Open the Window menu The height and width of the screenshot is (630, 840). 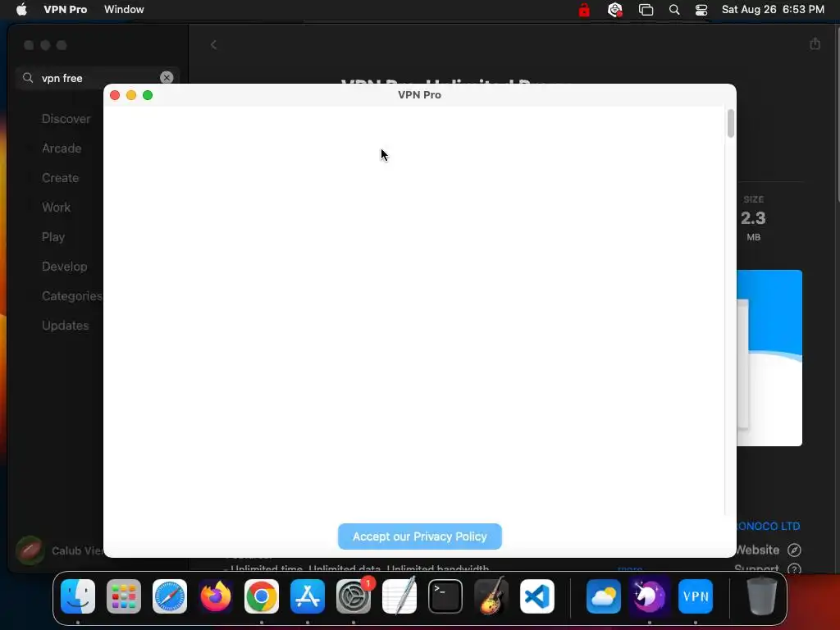point(124,10)
